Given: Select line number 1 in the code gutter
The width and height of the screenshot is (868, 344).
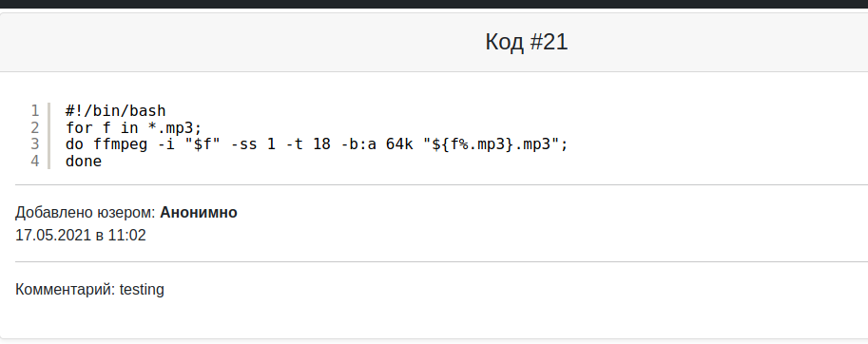Looking at the screenshot, I should (x=35, y=110).
